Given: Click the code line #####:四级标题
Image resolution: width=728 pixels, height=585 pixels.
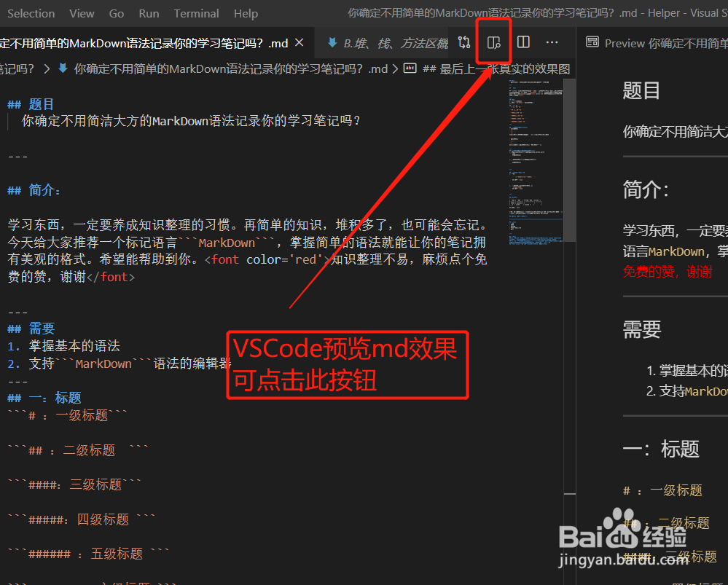Looking at the screenshot, I should (81, 519).
